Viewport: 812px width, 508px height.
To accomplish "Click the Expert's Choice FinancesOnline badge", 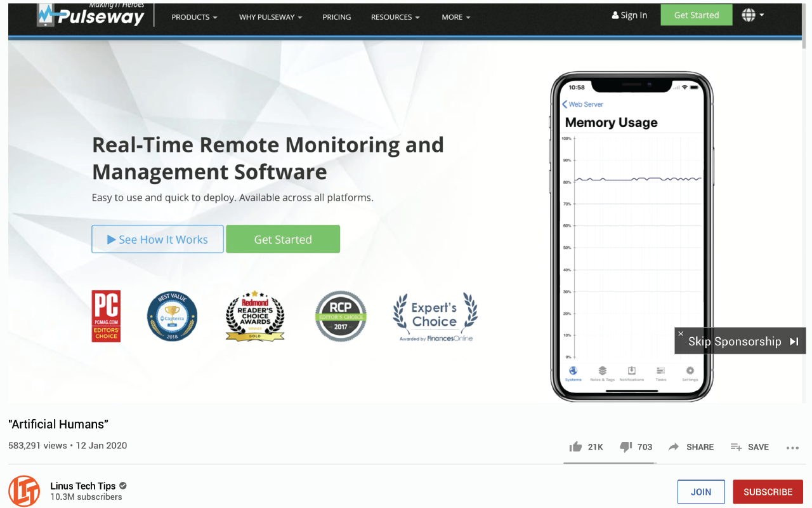I will (x=435, y=317).
